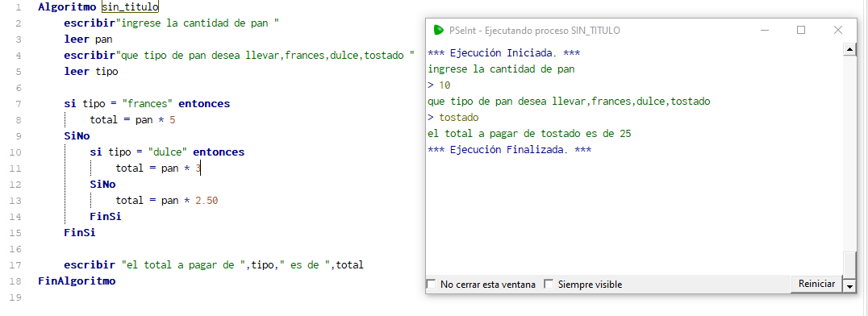Click line number 13 in the gutter
868x316 pixels.
pos(15,201)
